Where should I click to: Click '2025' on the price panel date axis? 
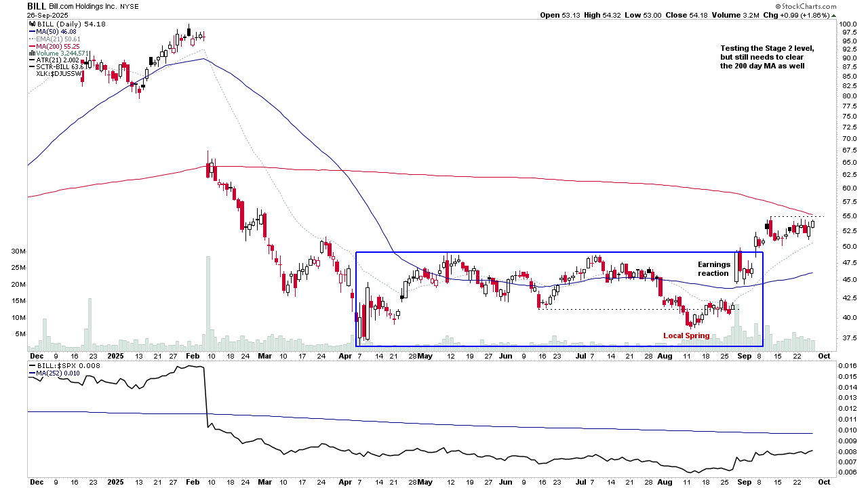pyautogui.click(x=116, y=355)
